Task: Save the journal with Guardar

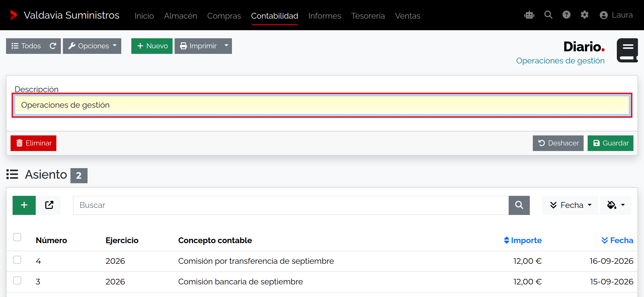Action: tap(611, 143)
